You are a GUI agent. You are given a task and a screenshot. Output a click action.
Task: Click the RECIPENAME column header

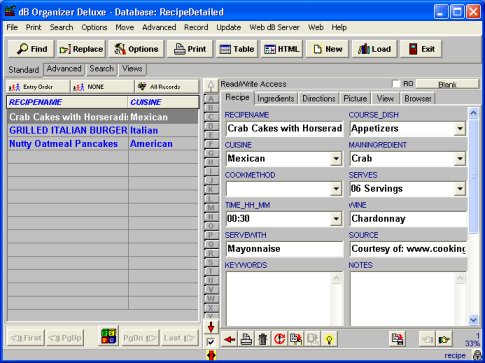[x=67, y=102]
